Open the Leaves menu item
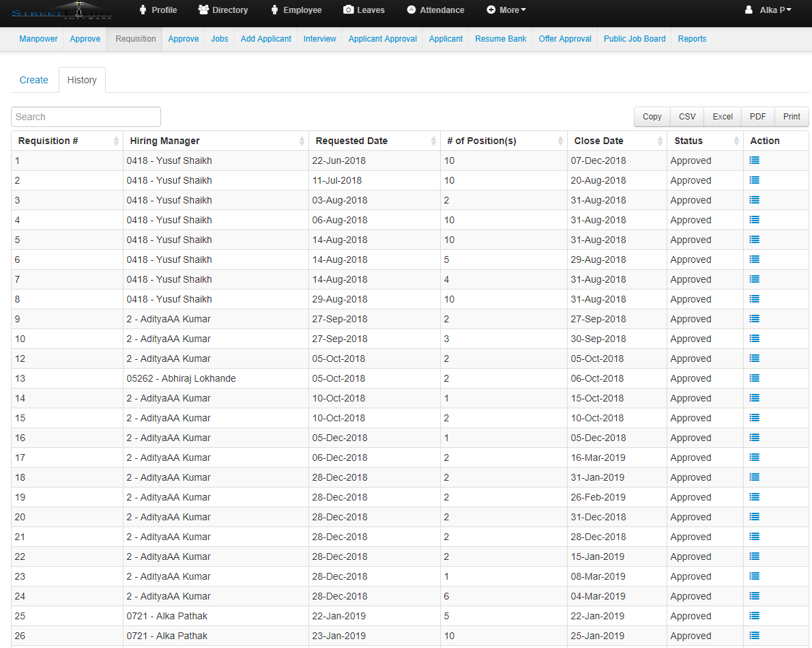Viewport: 812px width, 648px height. pyautogui.click(x=364, y=10)
